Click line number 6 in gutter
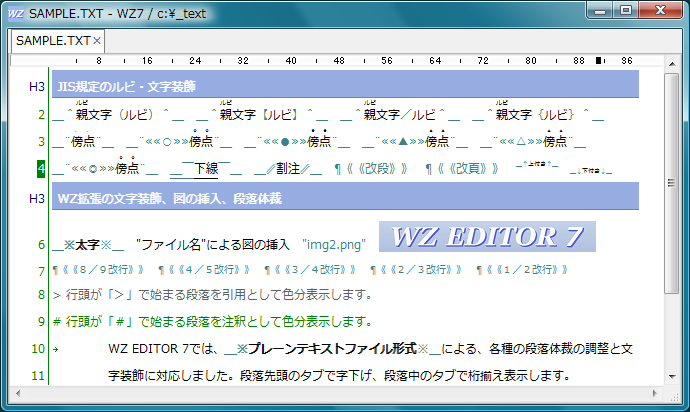The width and height of the screenshot is (690, 412). [x=41, y=244]
